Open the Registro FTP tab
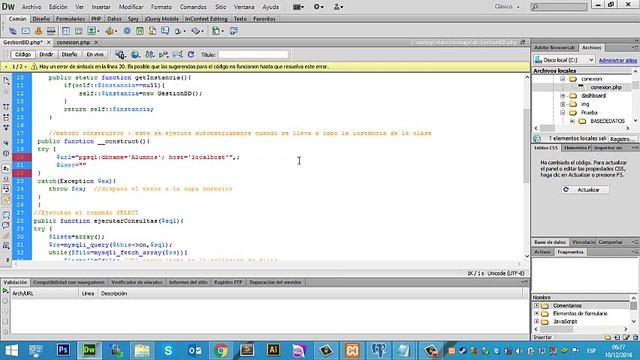The height and width of the screenshot is (360, 640). click(228, 282)
